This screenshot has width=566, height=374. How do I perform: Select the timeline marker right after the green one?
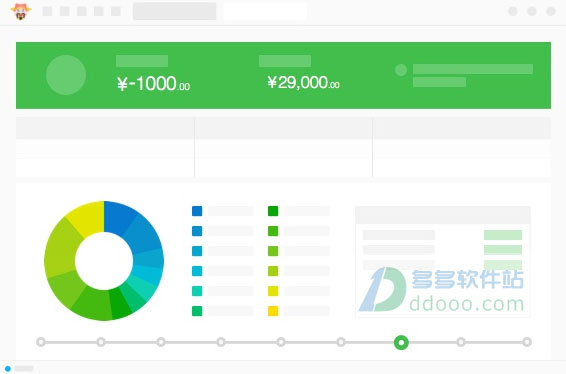[x=461, y=342]
